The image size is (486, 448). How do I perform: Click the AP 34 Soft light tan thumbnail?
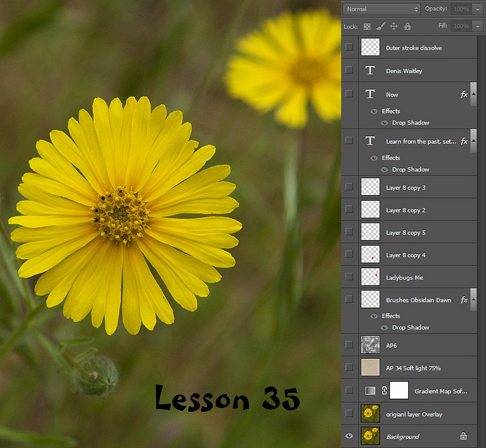(x=370, y=368)
